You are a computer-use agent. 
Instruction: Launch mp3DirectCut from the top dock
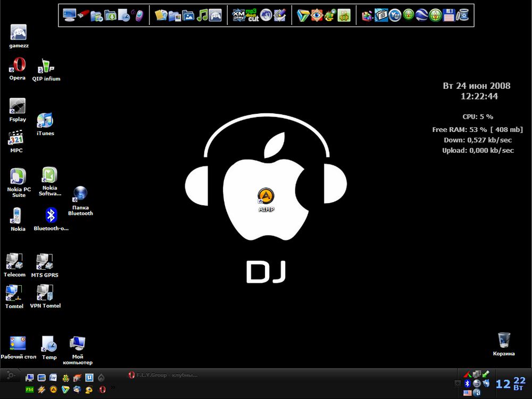pyautogui.click(x=252, y=15)
